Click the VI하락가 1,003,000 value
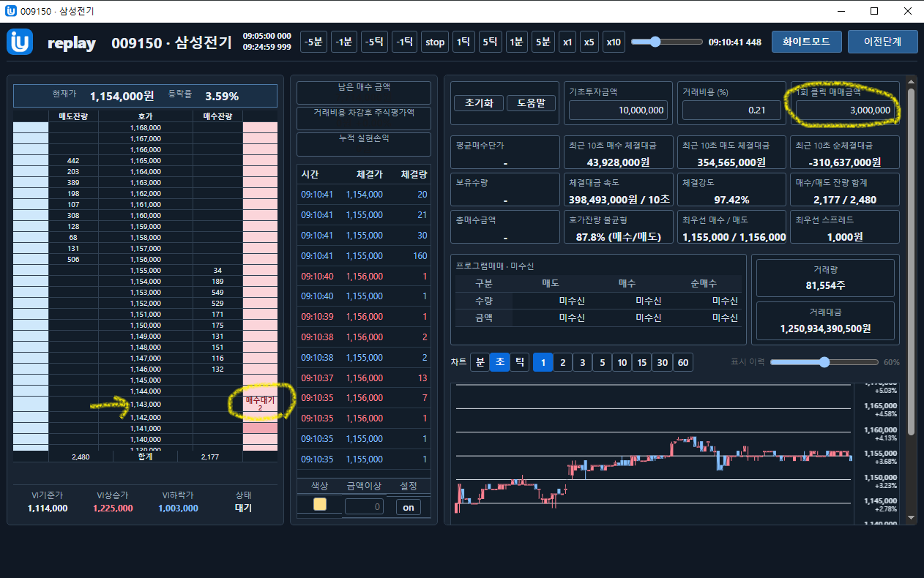 tap(178, 508)
